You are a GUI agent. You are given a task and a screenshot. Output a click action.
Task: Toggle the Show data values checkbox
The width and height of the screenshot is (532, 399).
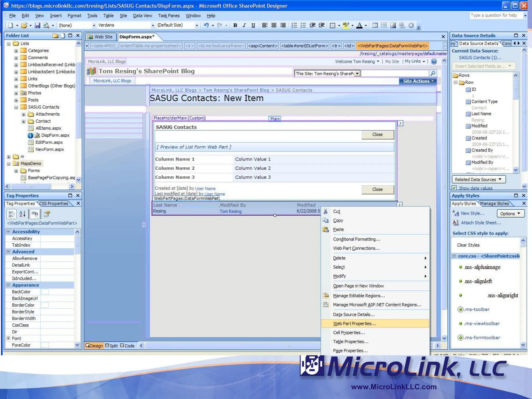(x=454, y=188)
